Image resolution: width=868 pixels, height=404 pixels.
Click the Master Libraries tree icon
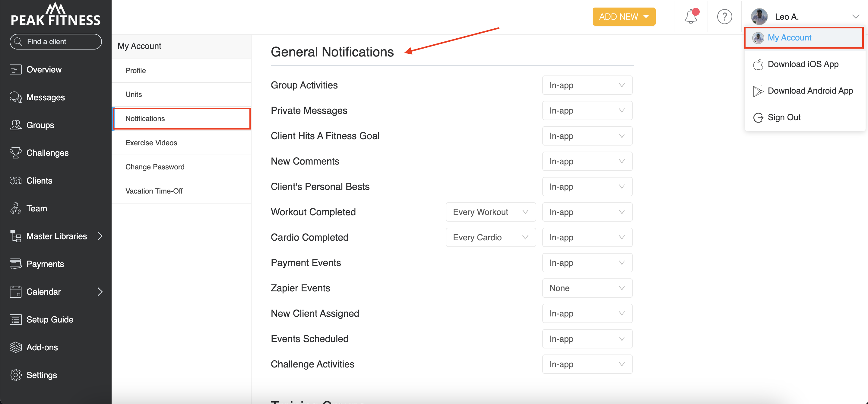15,236
